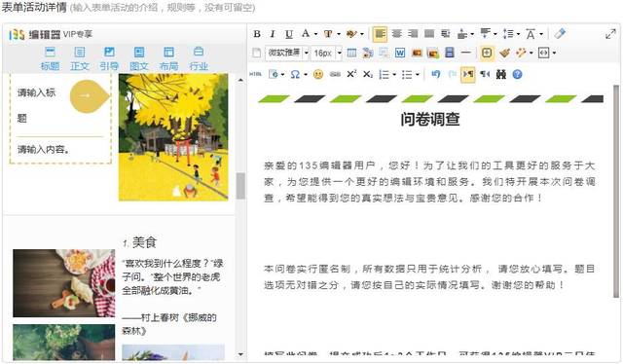
Task: Open text background color dropdown arrow
Action: 339,34
